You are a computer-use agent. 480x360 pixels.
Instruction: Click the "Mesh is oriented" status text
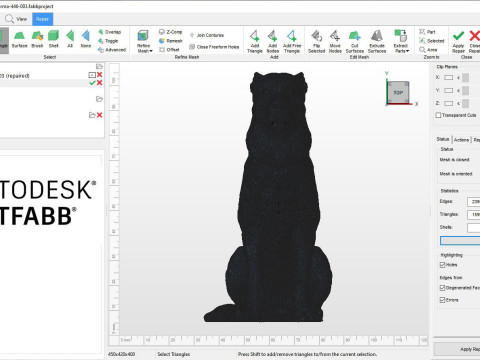pos(456,174)
